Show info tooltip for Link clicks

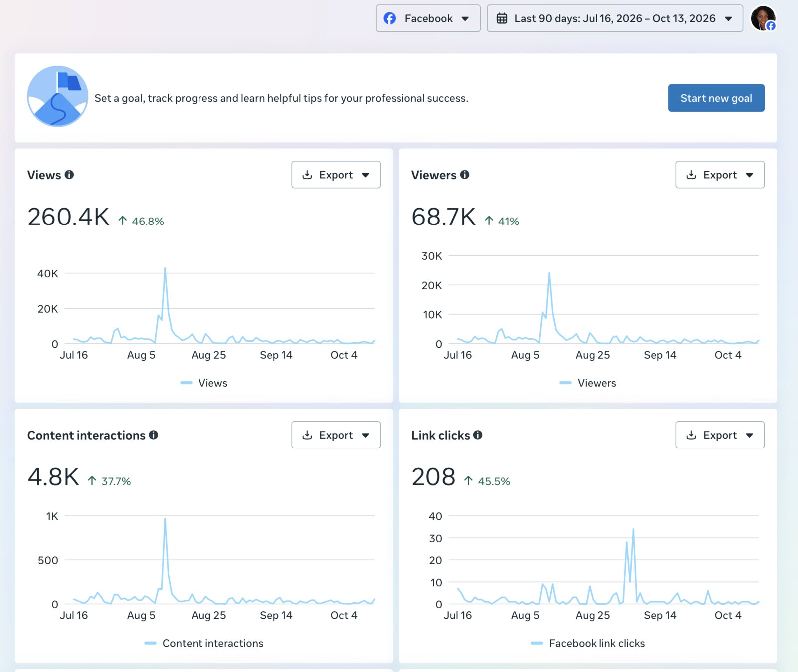478,435
